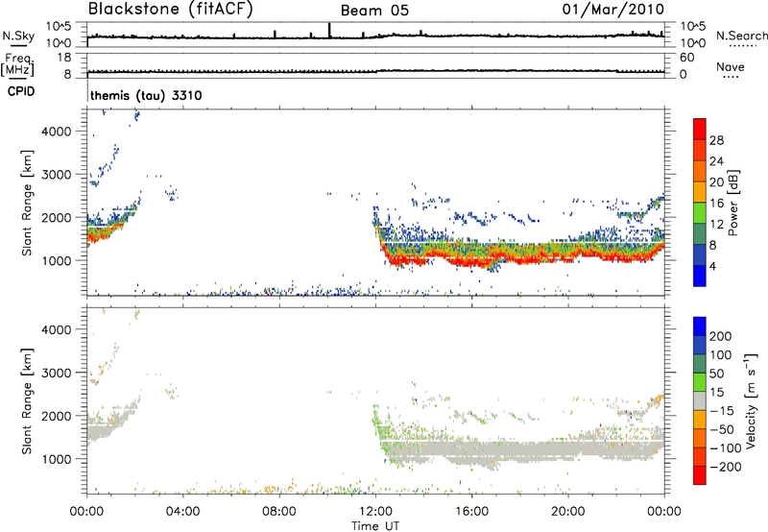Click the 'Velocity [m s-1]' colorbar label
768x532 pixels.
pos(750,400)
